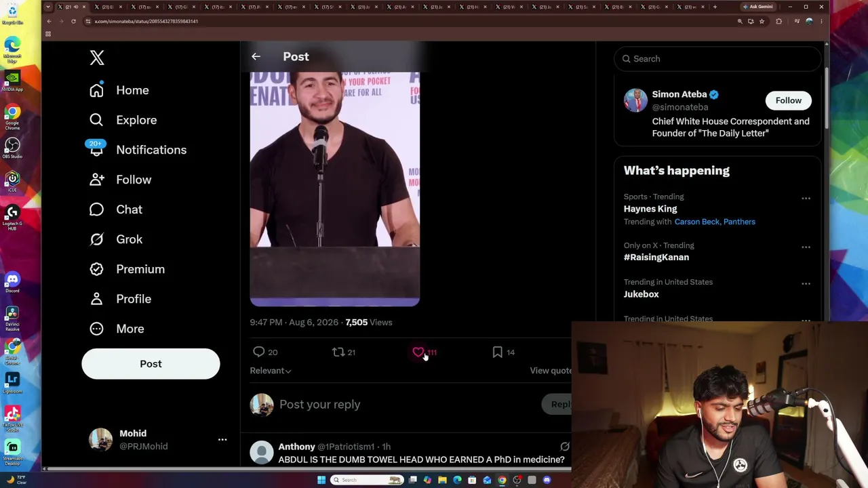Click the Notifications bell icon
Image resolution: width=868 pixels, height=488 pixels.
coord(96,150)
